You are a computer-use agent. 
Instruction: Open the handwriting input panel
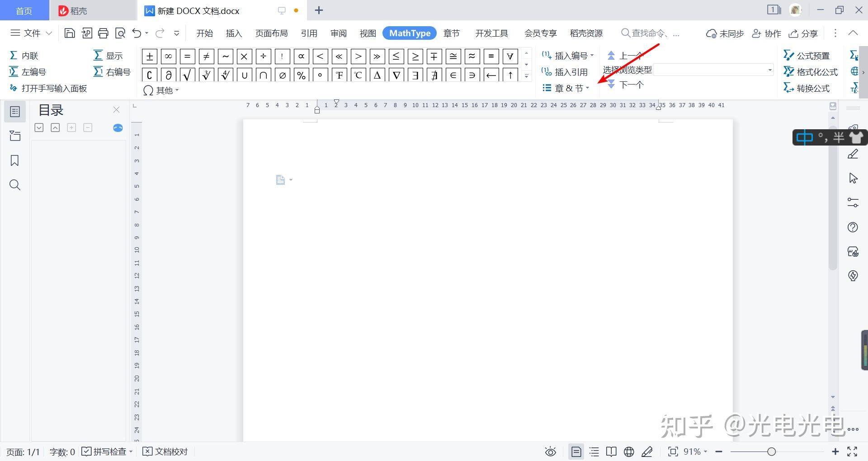click(48, 88)
